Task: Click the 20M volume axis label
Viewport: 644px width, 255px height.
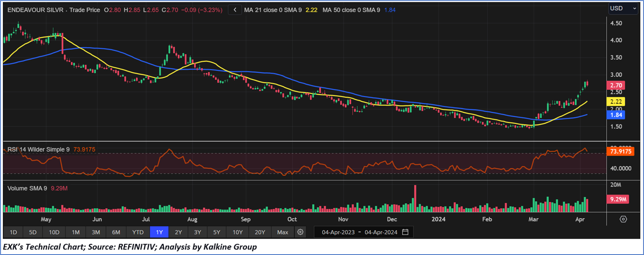Action: point(616,185)
